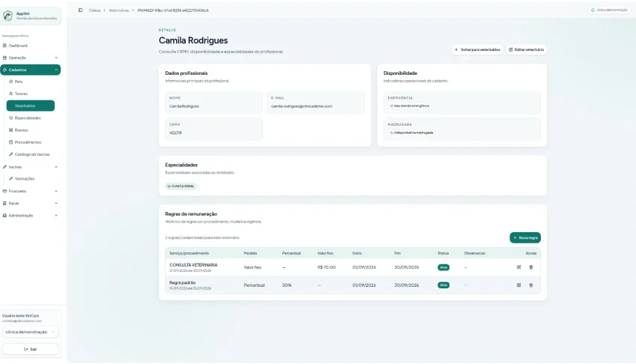636x364 pixels.
Task: Click the Dashboard grid icon
Action: pyautogui.click(x=4, y=46)
